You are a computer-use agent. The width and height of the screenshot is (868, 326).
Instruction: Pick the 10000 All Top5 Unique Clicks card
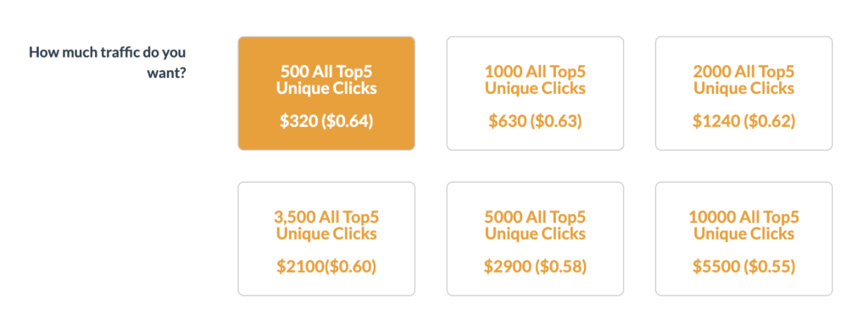(743, 239)
